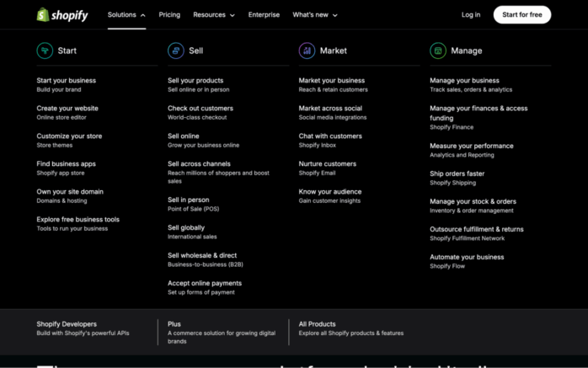This screenshot has width=588, height=368.
Task: Open the What's new dropdown
Action: 314,14
